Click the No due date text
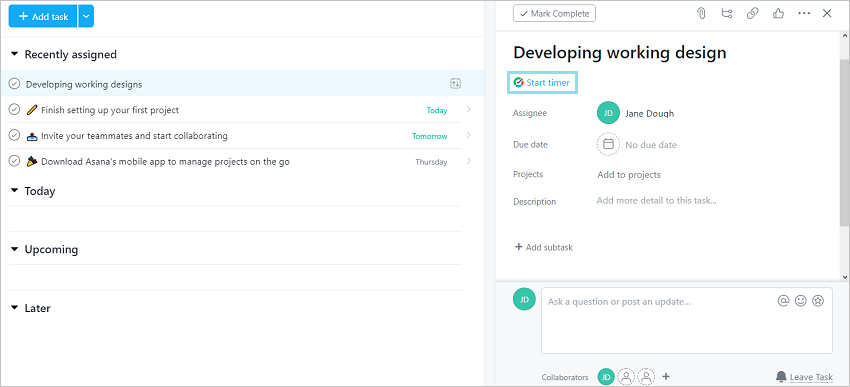Image resolution: width=850 pixels, height=387 pixels. pos(651,145)
